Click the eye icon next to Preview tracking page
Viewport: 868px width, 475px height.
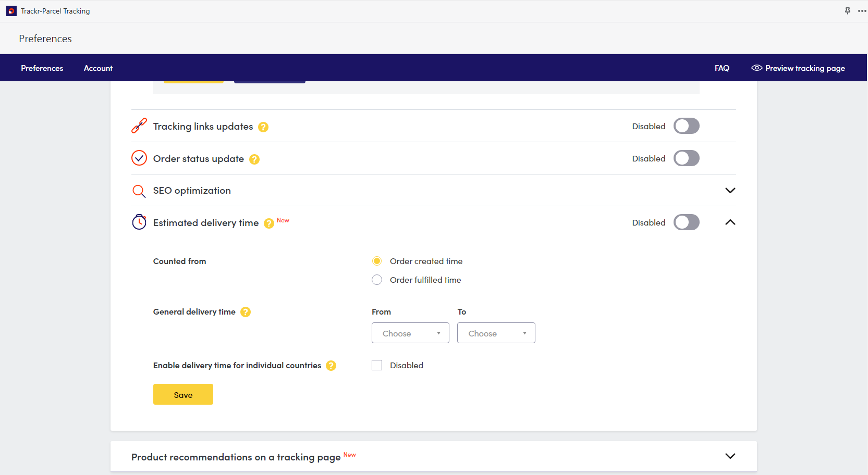756,68
